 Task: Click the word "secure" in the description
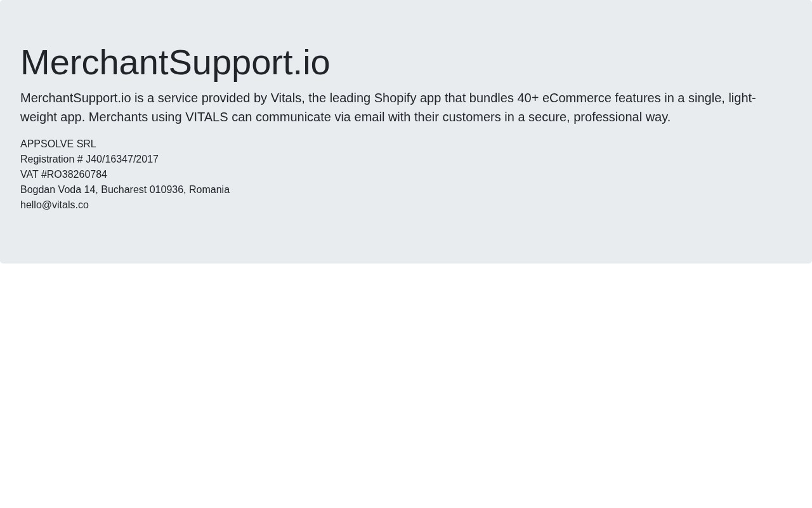[547, 117]
